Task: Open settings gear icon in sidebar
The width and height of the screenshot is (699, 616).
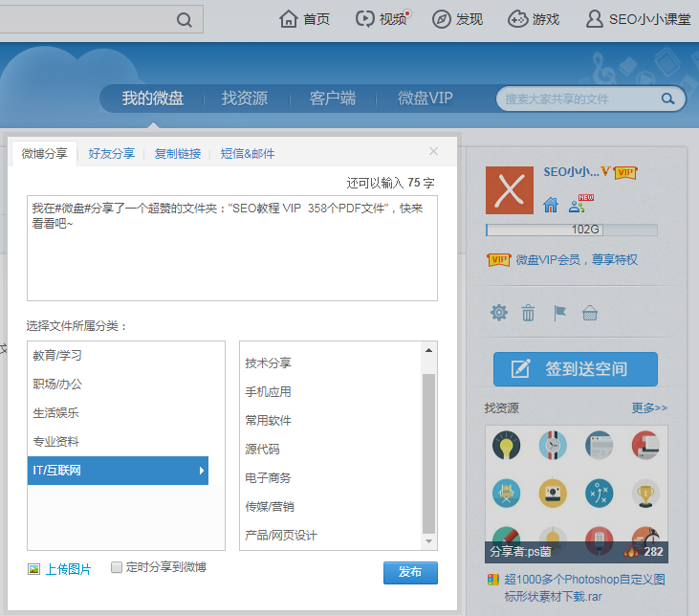Action: coord(499,313)
